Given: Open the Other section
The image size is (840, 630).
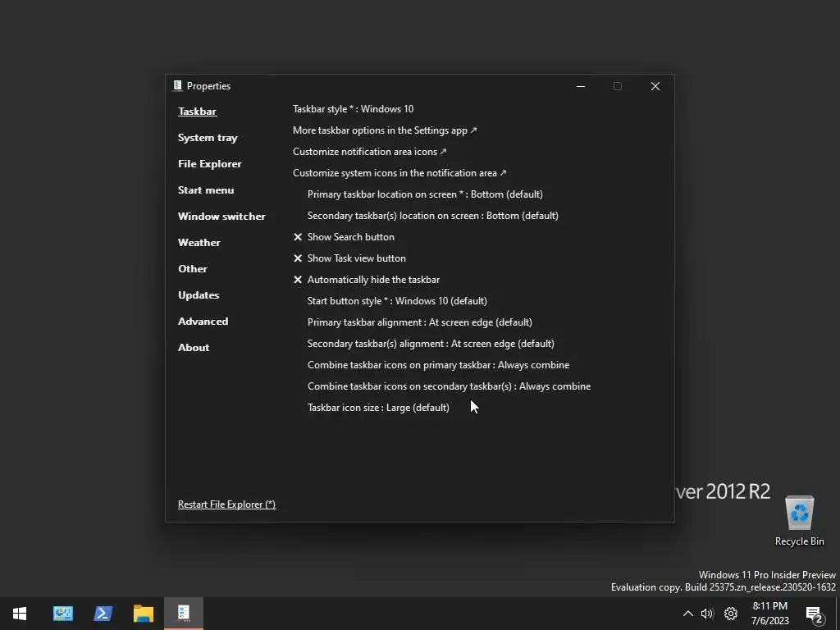Looking at the screenshot, I should pyautogui.click(x=192, y=269).
